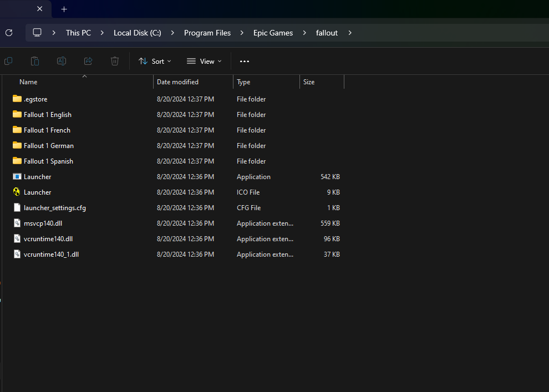The height and width of the screenshot is (392, 549).
Task: Open the Sort dropdown menu
Action: [155, 61]
